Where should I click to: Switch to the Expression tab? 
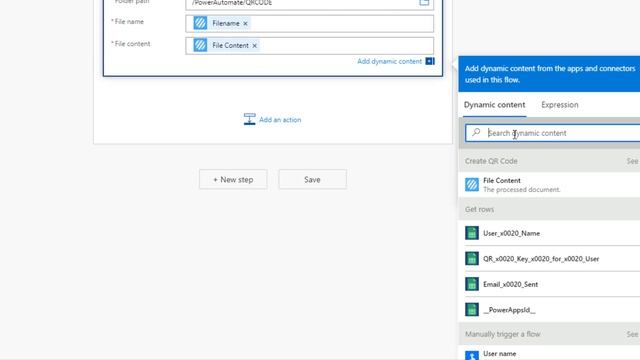560,105
